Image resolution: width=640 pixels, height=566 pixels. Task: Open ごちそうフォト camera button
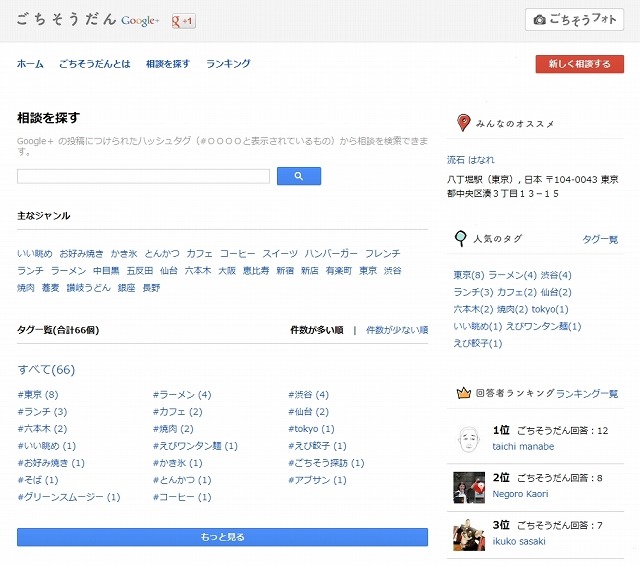pos(574,19)
